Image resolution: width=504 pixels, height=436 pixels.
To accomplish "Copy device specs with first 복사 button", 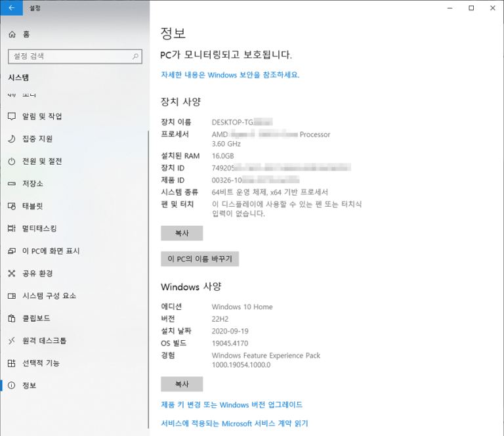I will (182, 233).
